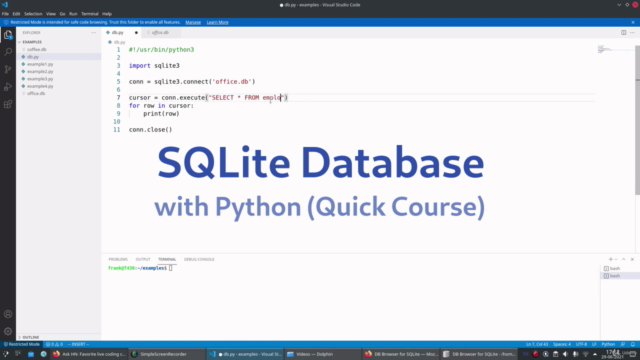Open the Help menu
Viewport: 640px width, 360px height.
[x=107, y=14]
